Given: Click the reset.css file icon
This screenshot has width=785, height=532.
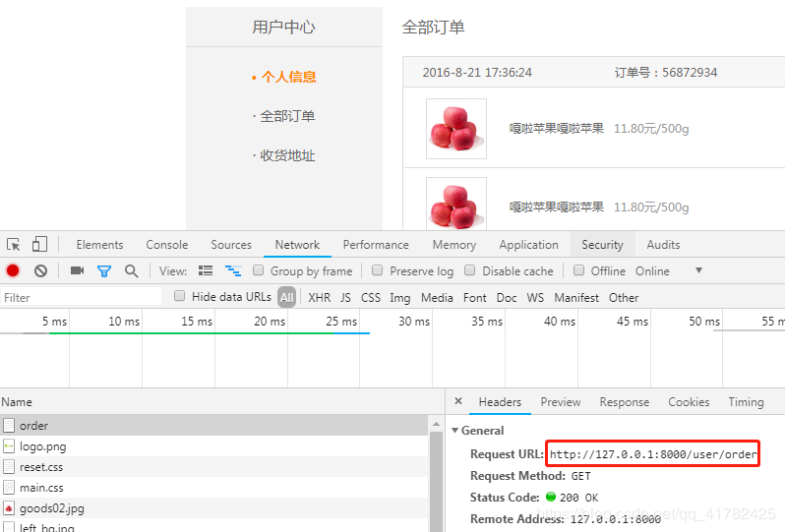Looking at the screenshot, I should 9,467.
